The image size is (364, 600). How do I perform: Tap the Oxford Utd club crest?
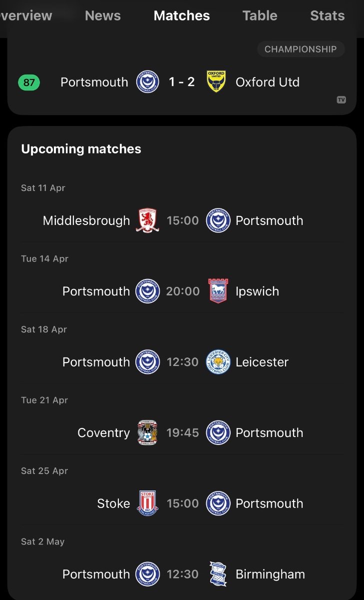click(217, 82)
